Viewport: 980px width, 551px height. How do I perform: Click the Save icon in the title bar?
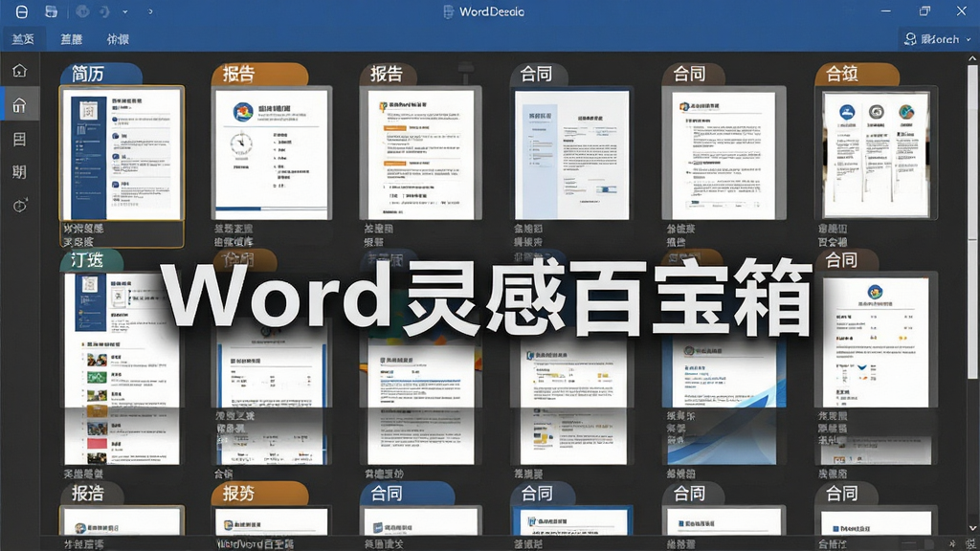click(21, 11)
